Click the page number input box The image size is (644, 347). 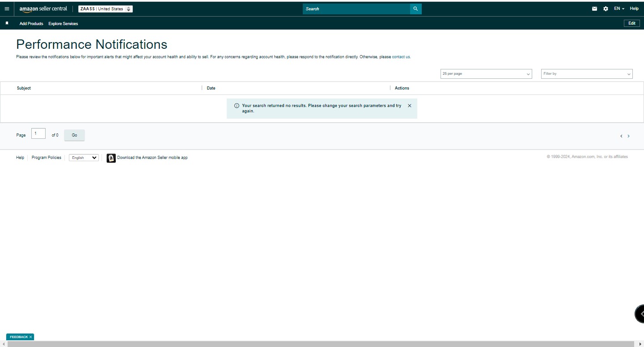(38, 133)
